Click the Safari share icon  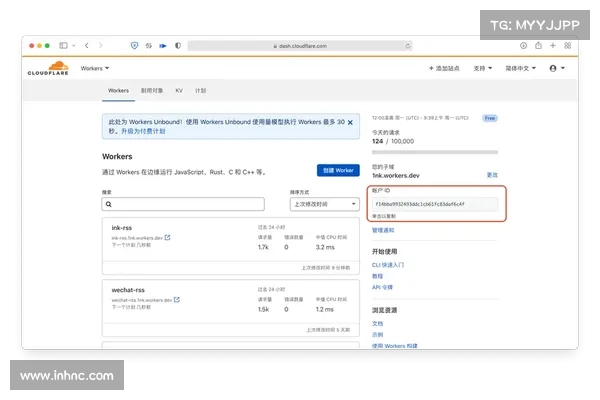tap(537, 45)
